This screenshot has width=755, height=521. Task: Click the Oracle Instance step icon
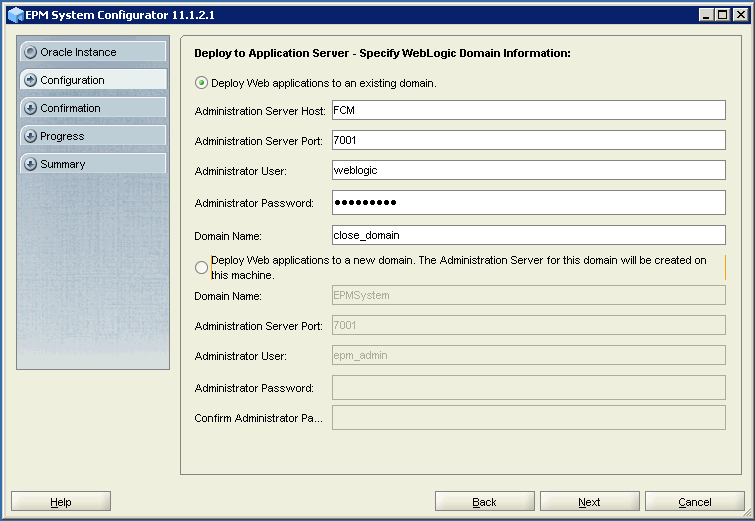[x=31, y=52]
